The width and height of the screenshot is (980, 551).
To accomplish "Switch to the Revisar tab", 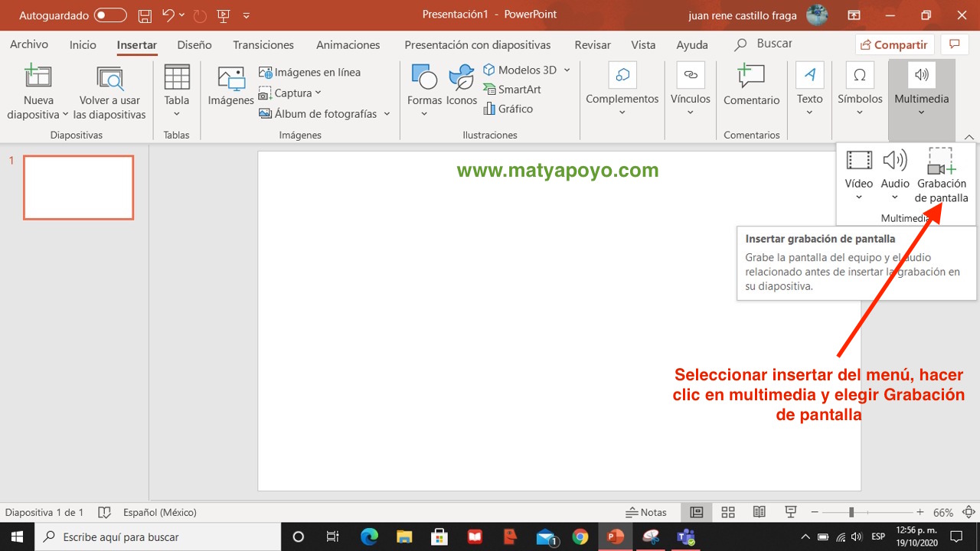I will (593, 44).
